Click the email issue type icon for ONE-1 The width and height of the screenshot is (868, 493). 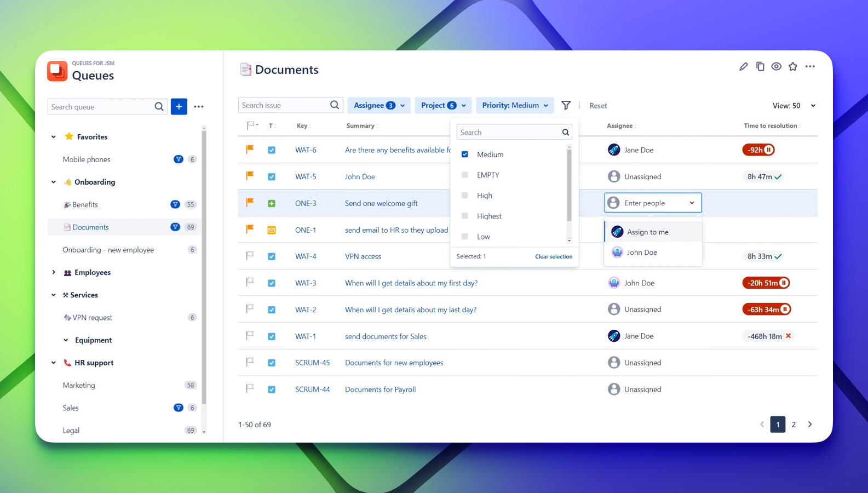coord(272,230)
